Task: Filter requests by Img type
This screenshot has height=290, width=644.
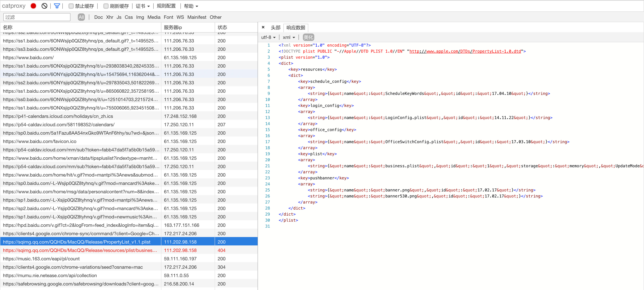Action: tap(140, 17)
